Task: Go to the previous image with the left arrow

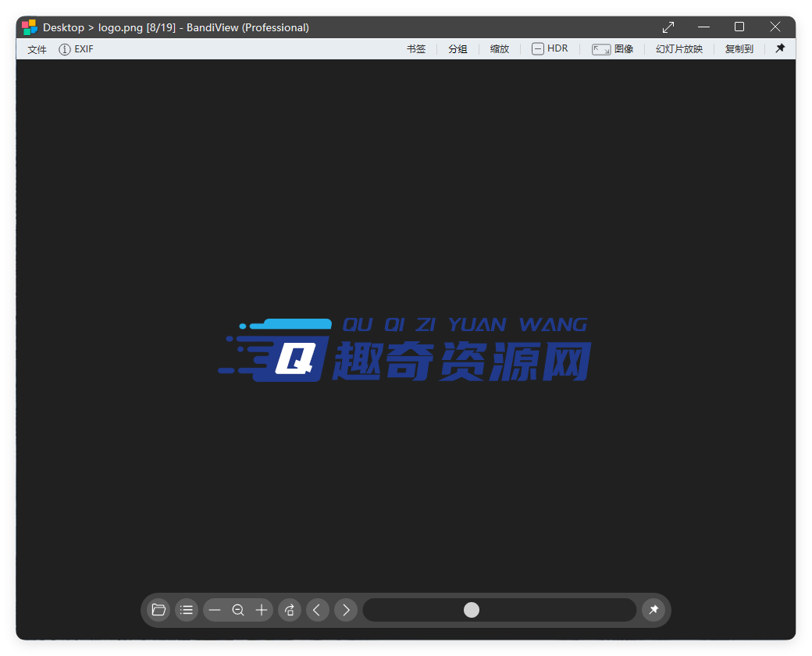Action: pyautogui.click(x=318, y=610)
